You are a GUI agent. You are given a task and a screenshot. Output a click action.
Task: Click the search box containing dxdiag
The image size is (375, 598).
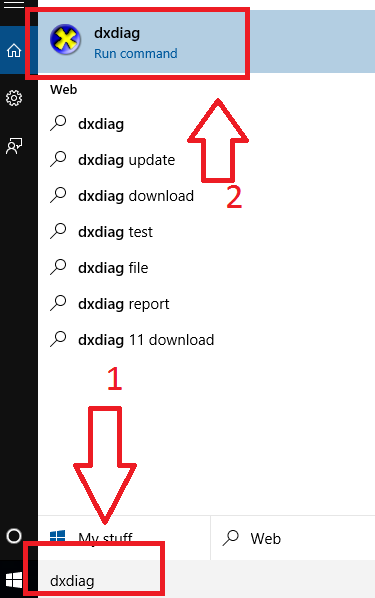coord(206,580)
